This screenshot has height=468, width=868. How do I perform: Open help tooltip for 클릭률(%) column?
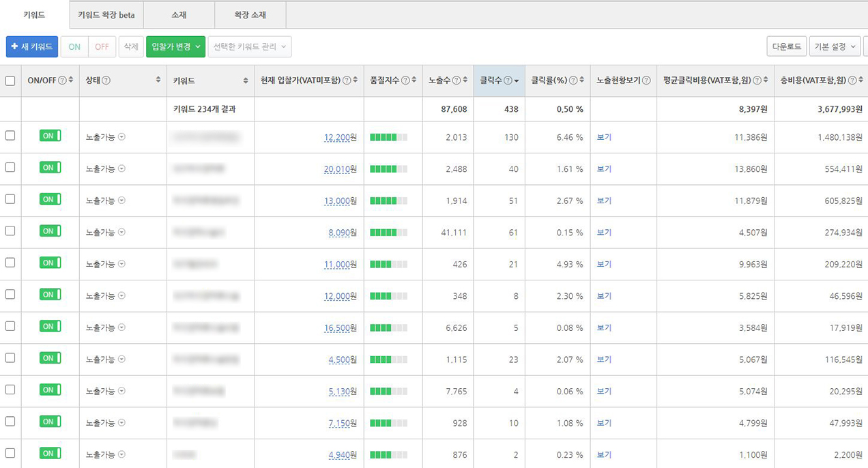coord(573,81)
